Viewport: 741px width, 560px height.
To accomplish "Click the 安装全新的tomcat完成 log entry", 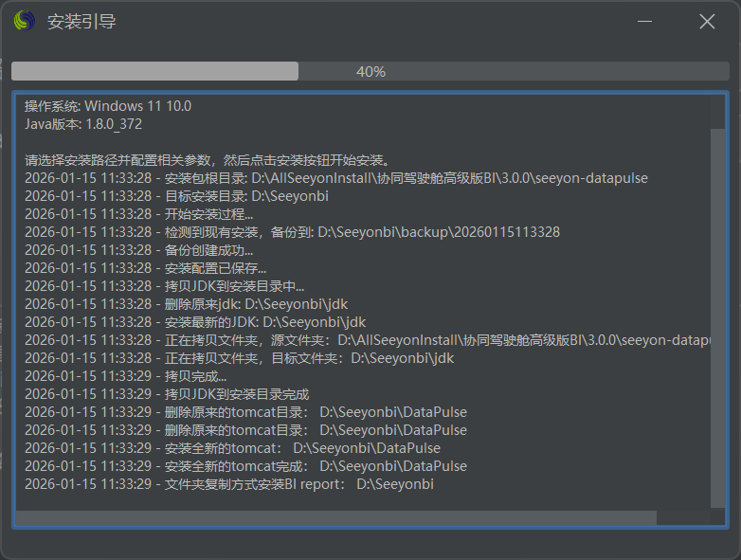I will pos(245,466).
